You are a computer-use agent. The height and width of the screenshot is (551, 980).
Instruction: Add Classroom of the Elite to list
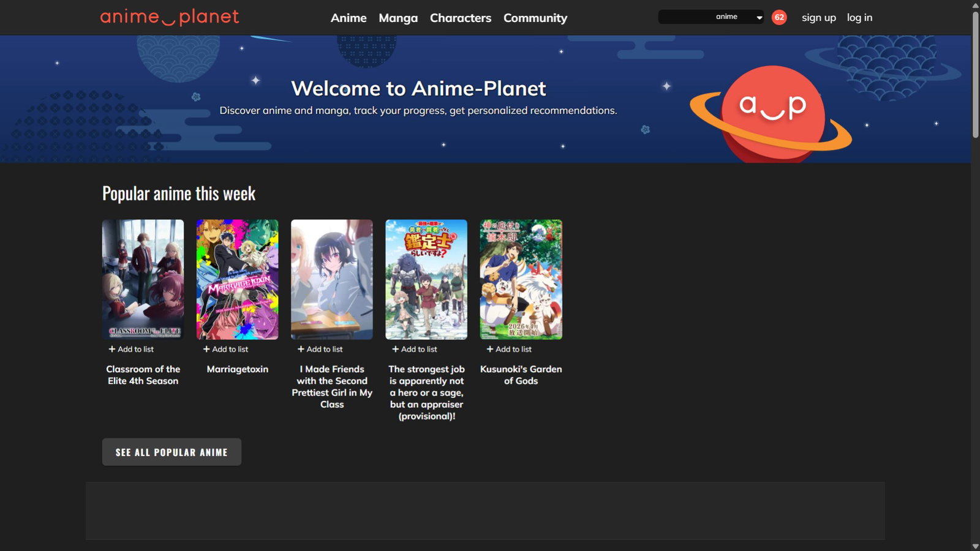131,349
